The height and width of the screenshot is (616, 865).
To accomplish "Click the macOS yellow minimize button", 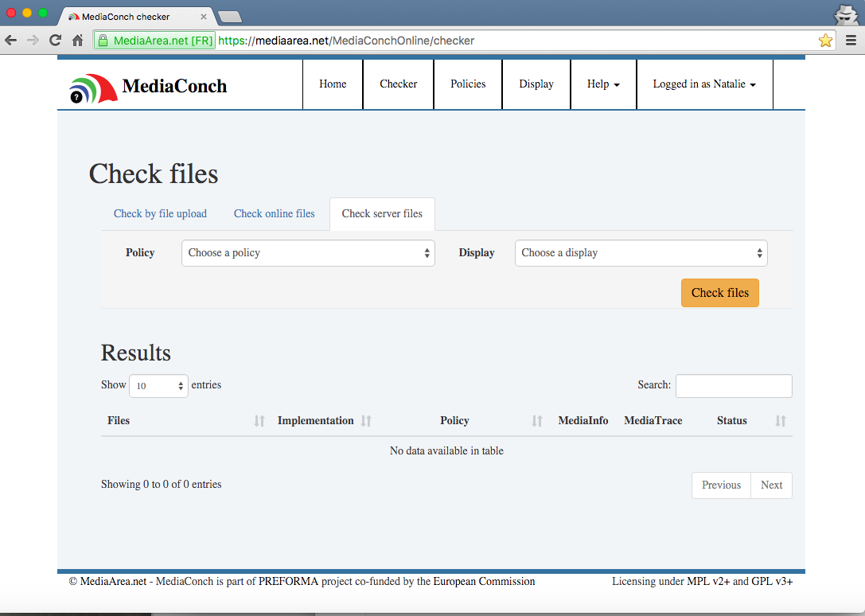I will click(x=27, y=12).
